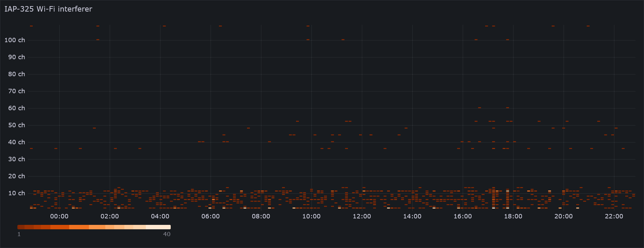Click the heatmap color scale legend bar
Screen dimensions: 644x248
click(x=94, y=227)
